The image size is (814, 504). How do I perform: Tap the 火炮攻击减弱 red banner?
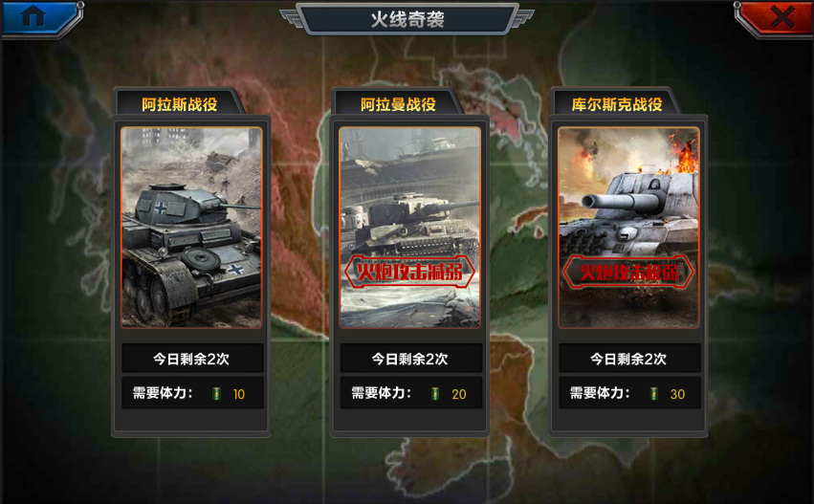point(409,272)
